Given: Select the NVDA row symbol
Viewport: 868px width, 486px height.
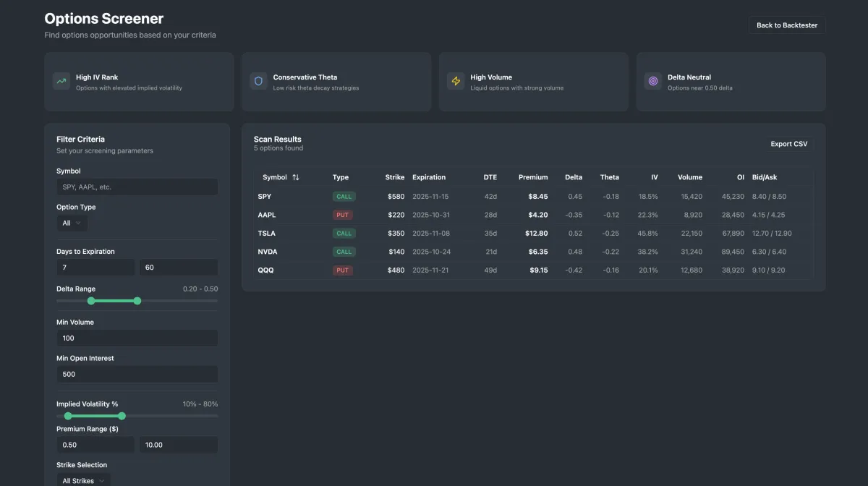Looking at the screenshot, I should 268,252.
